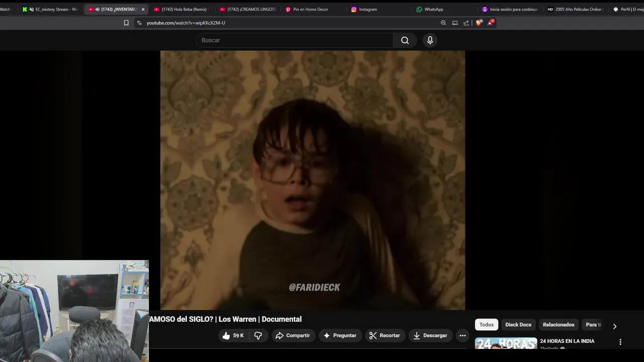This screenshot has width=644, height=362.
Task: Switch to ¡CREAMOS LINGOTE tab
Action: pos(248,9)
